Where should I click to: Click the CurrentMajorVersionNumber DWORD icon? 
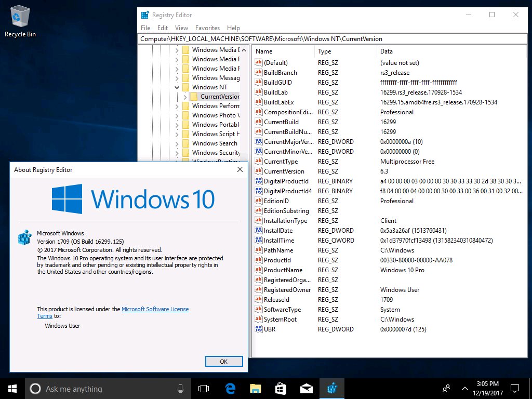click(x=259, y=141)
